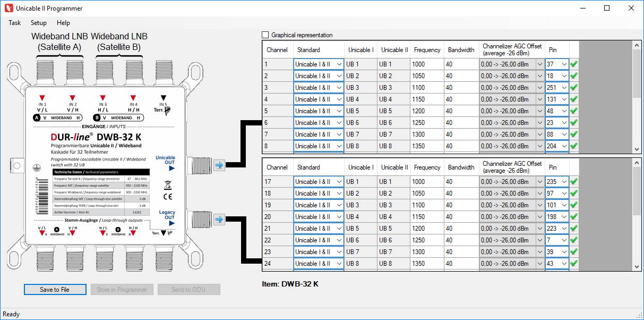Open AGC Offset dropdown for channel 19
644x320 pixels.
tap(539, 205)
